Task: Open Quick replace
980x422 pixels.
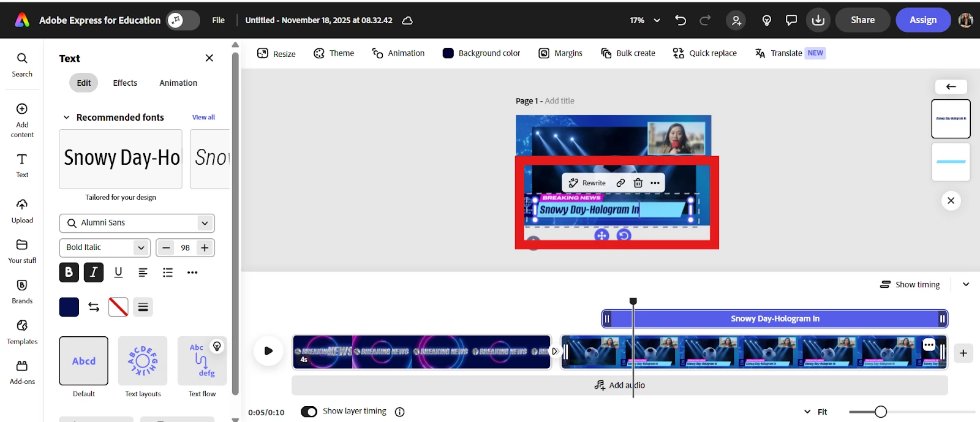Action: point(704,53)
